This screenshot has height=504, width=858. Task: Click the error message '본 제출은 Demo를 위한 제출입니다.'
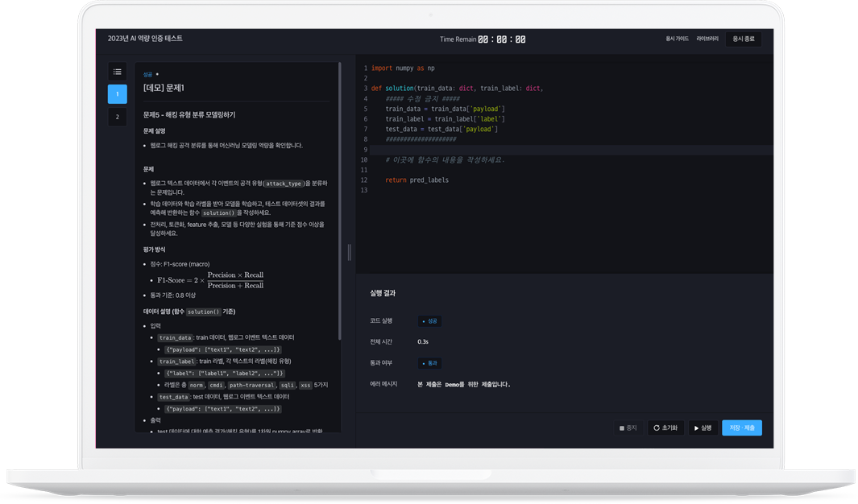[463, 385]
